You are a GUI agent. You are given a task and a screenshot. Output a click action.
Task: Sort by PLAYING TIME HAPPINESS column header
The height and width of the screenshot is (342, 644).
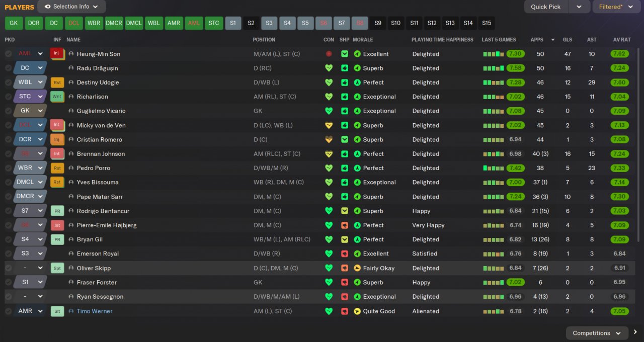442,40
